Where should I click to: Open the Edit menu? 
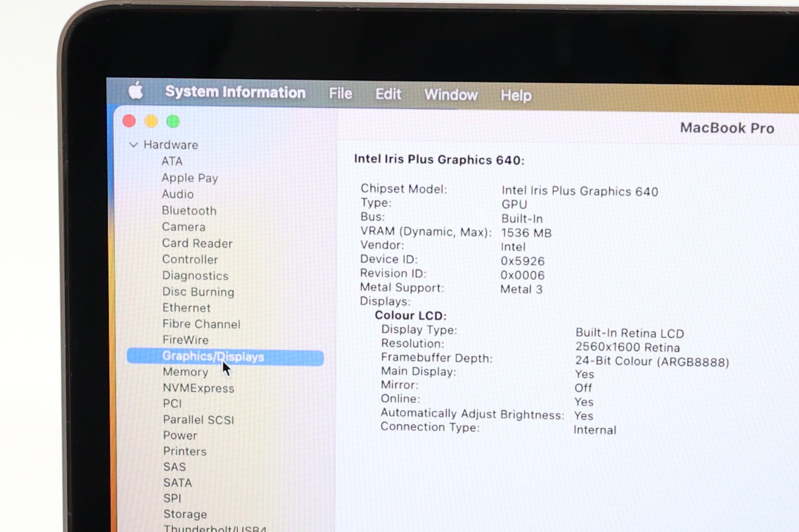(x=388, y=94)
